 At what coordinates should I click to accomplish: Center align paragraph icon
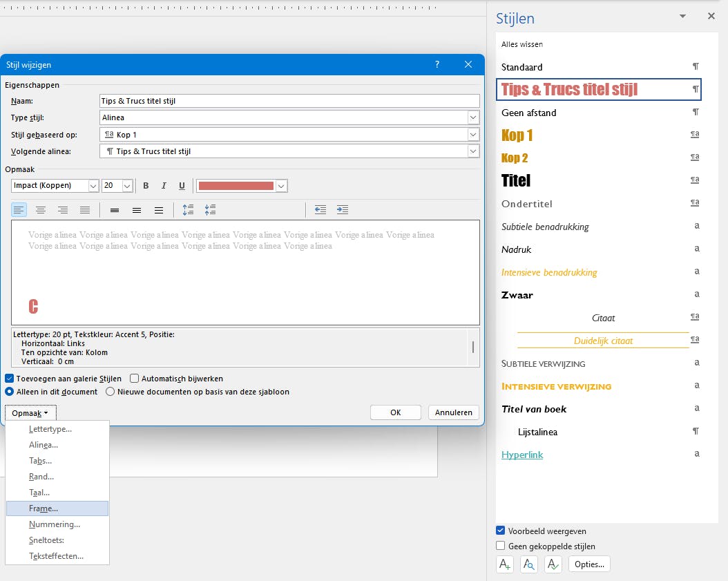point(41,210)
